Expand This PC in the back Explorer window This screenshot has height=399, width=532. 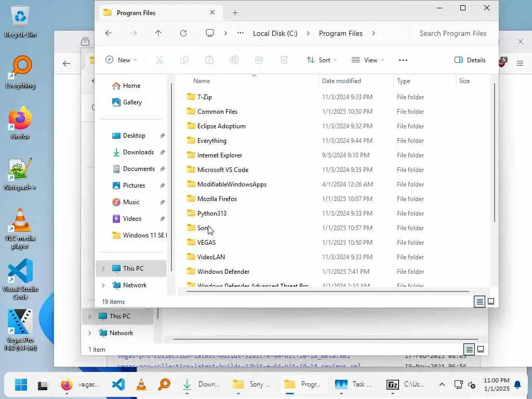[x=89, y=316]
